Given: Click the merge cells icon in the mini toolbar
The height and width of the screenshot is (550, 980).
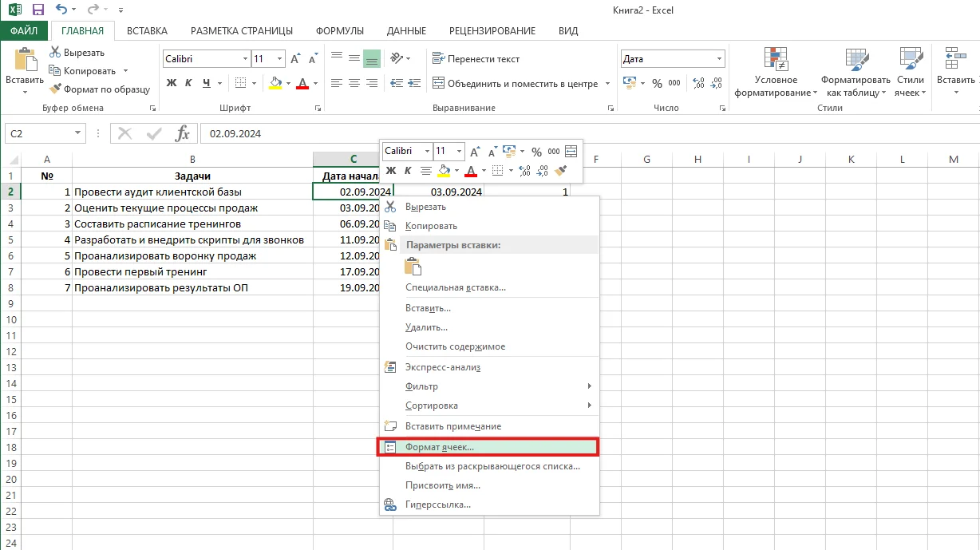Looking at the screenshot, I should tap(571, 151).
